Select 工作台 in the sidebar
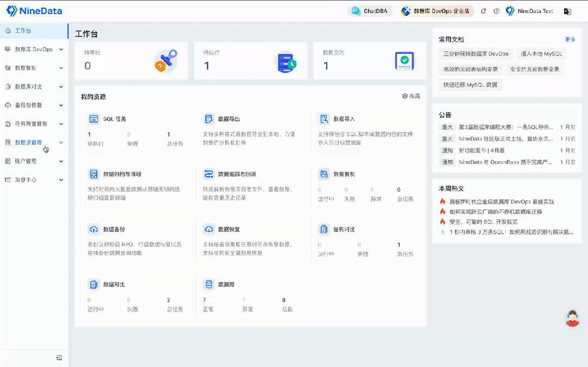This screenshot has width=588, height=367. [x=34, y=30]
